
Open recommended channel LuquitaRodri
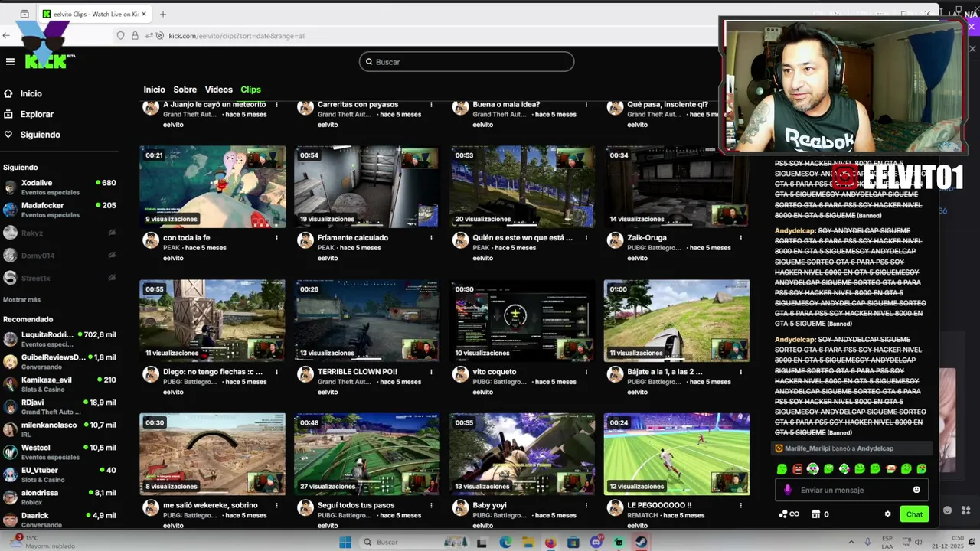click(x=60, y=339)
